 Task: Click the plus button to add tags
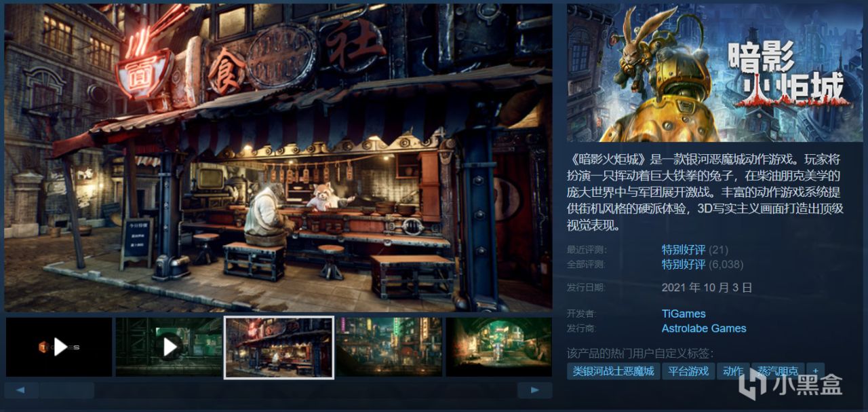click(x=816, y=371)
